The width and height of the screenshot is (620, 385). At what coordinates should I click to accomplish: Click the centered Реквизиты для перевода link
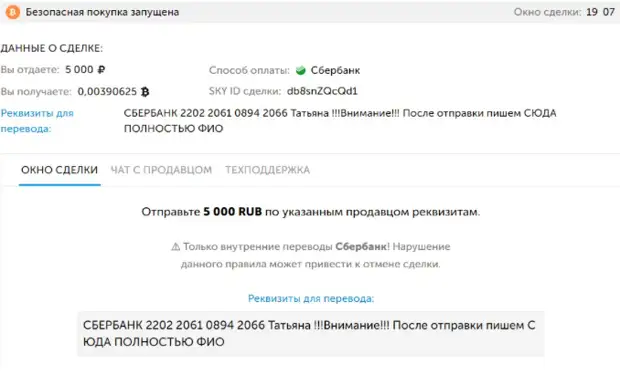[x=311, y=298]
